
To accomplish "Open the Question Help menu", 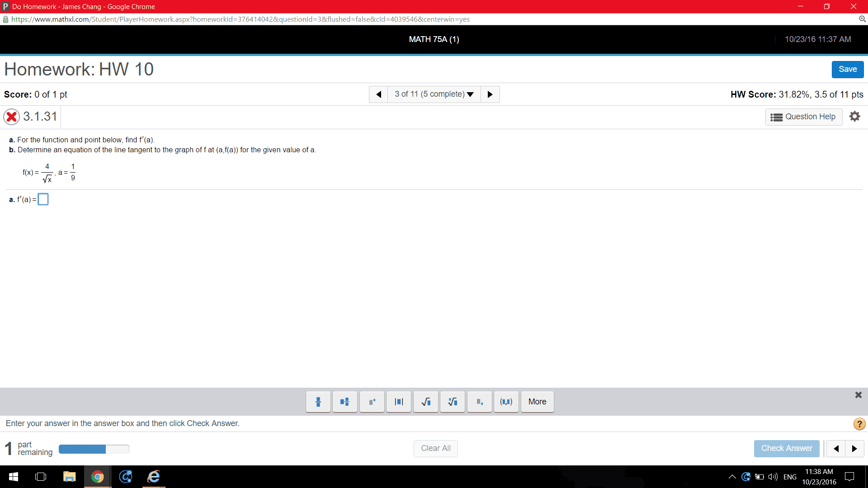I will 803,117.
